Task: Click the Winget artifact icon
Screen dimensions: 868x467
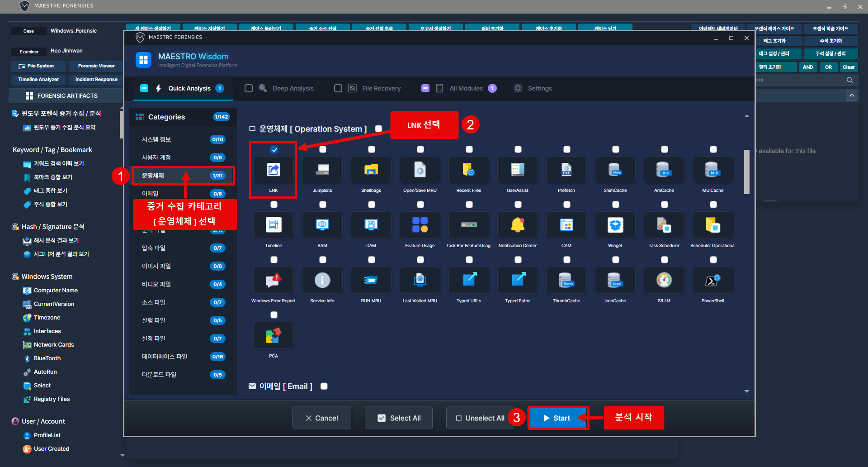Action: tap(615, 225)
